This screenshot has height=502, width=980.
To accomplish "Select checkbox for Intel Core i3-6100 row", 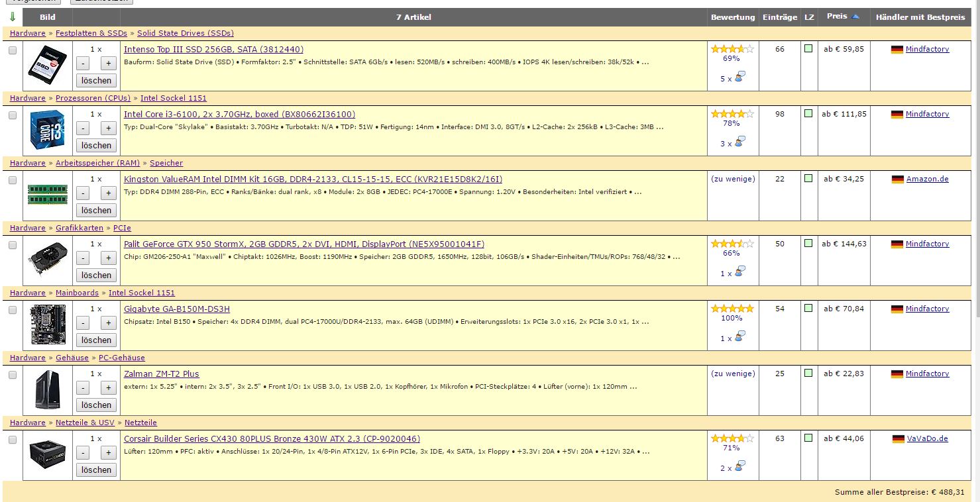I will 13,115.
